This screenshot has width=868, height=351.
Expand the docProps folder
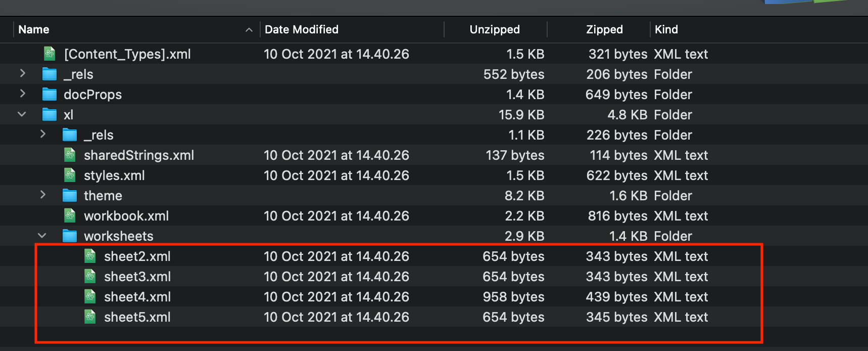(x=22, y=94)
